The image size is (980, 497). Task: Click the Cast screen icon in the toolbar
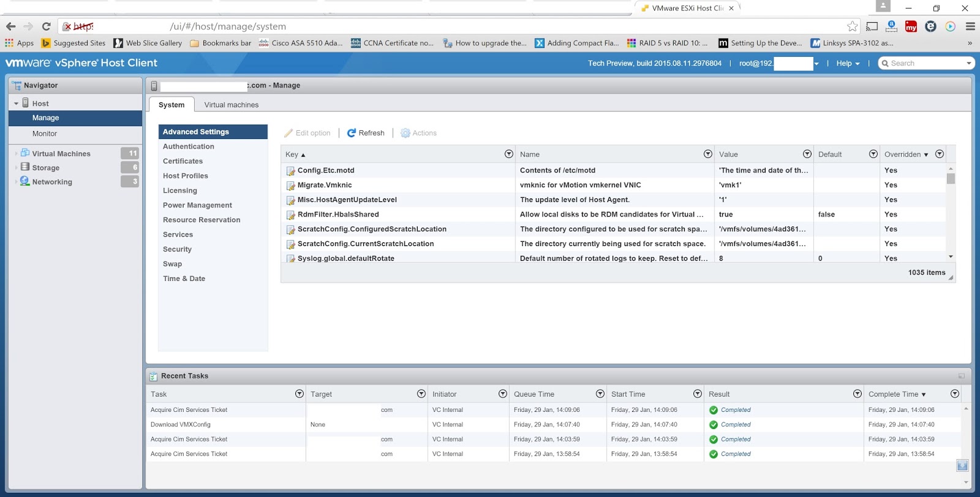(x=872, y=26)
